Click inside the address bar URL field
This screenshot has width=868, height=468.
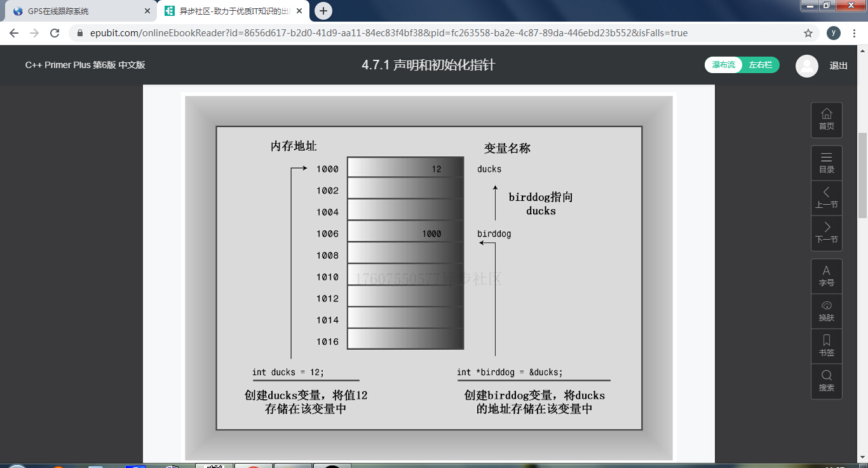coord(381,32)
